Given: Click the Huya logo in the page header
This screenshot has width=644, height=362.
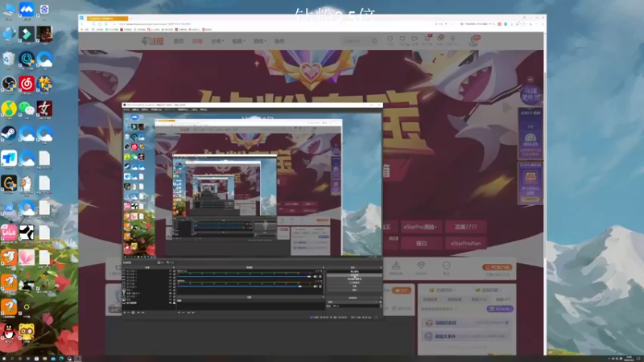Looking at the screenshot, I should click(153, 41).
